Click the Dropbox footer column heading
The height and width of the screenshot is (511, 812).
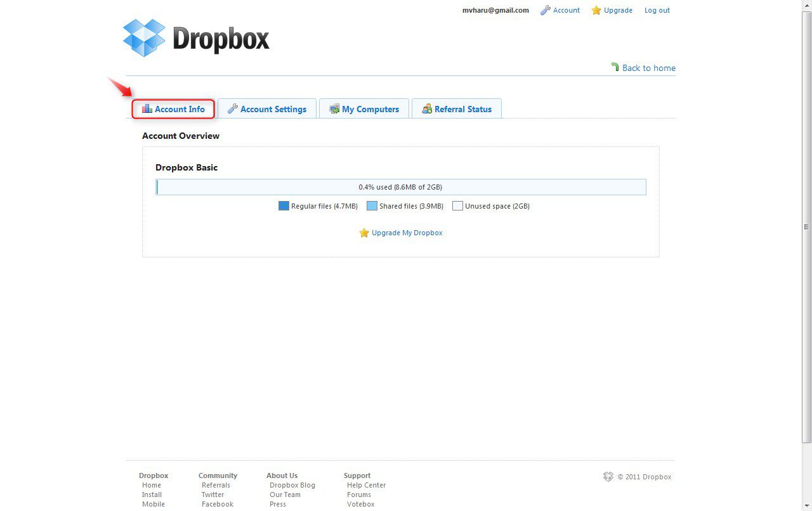click(x=154, y=475)
